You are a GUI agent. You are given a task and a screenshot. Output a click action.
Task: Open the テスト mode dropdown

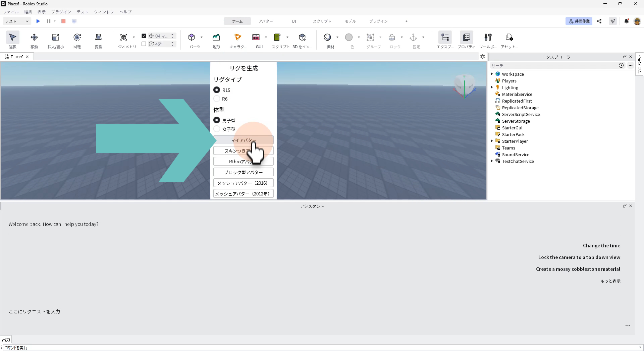click(x=17, y=21)
